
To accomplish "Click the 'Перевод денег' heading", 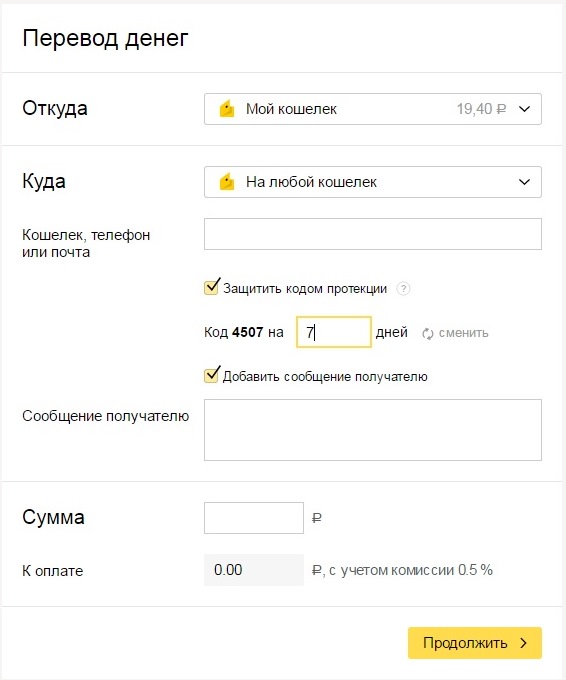I will click(x=105, y=38).
